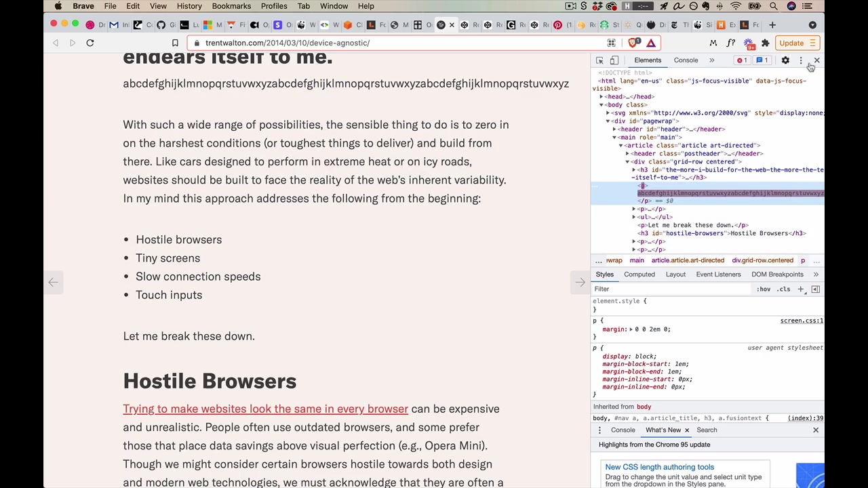Collapse the div#pagewrap node
Viewport: 868px width, 488px height.
coord(608,121)
